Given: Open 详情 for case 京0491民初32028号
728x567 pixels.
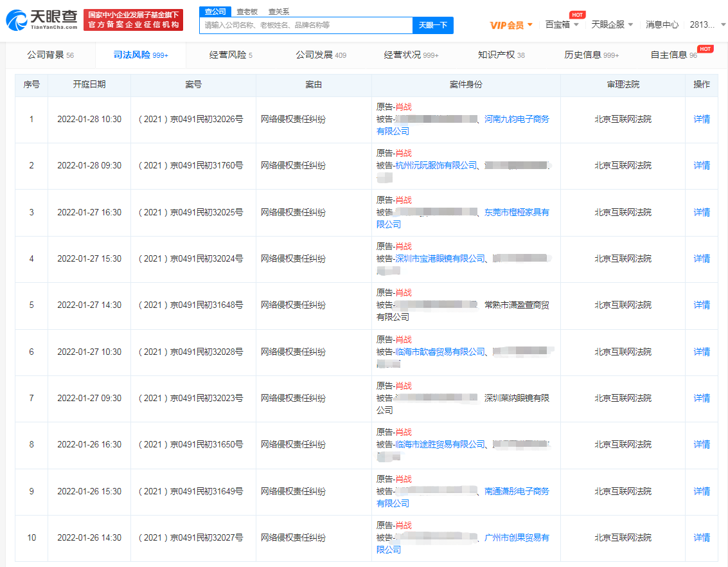Looking at the screenshot, I should pos(702,352).
